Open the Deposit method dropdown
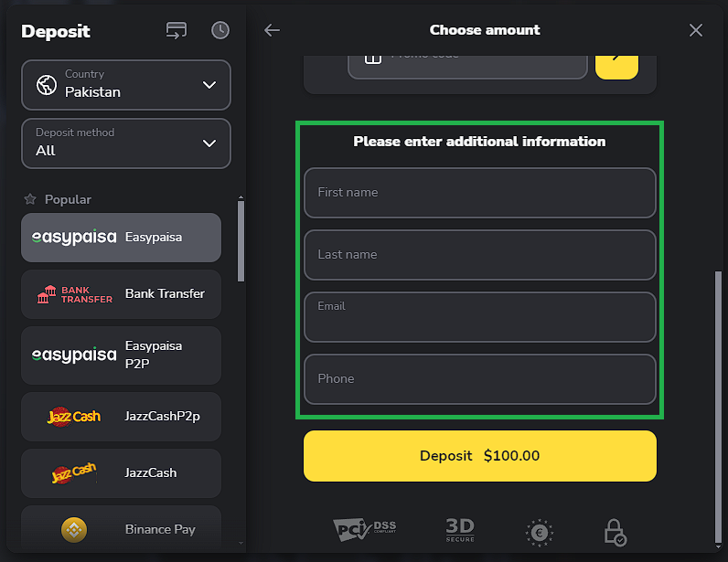 click(126, 143)
